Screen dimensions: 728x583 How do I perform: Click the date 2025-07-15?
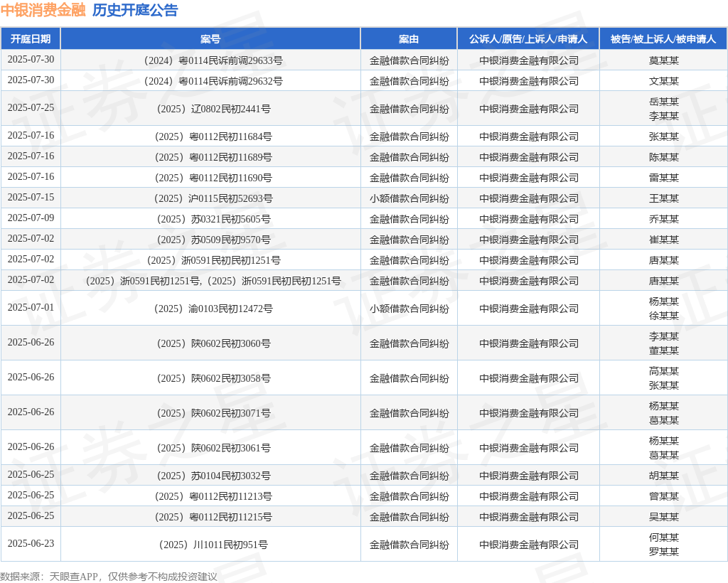coord(31,197)
